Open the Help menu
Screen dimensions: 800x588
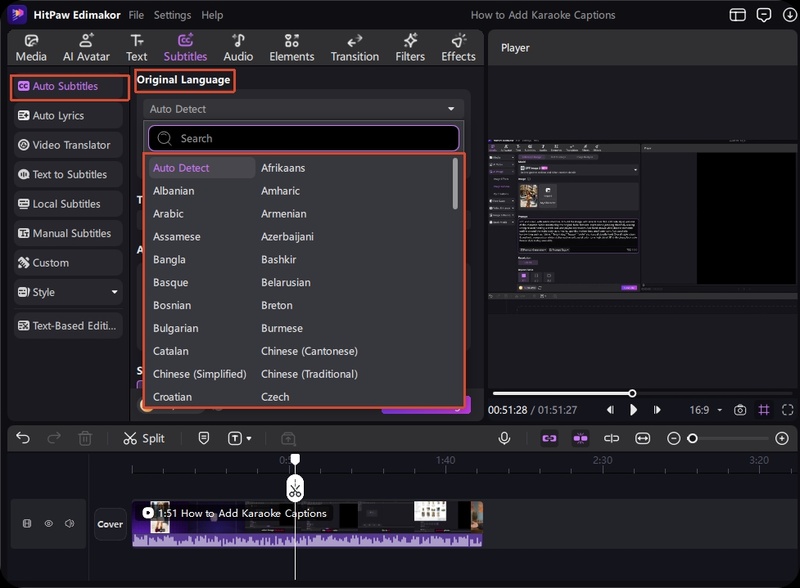(212, 15)
